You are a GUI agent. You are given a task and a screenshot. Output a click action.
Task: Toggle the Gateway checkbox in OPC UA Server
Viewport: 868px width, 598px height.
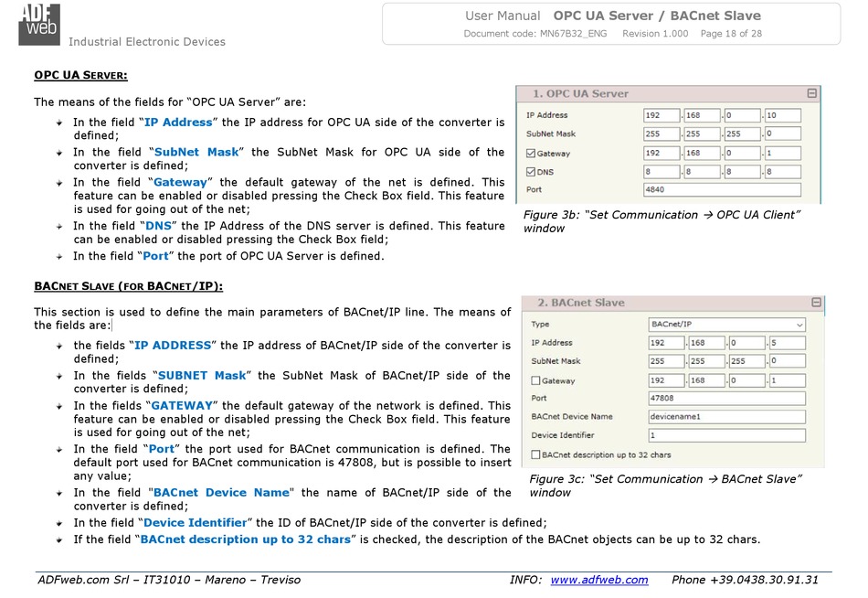click(x=531, y=153)
